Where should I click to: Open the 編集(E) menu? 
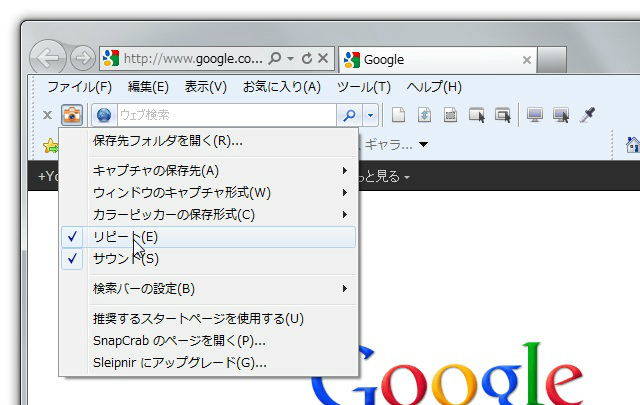pos(148,87)
